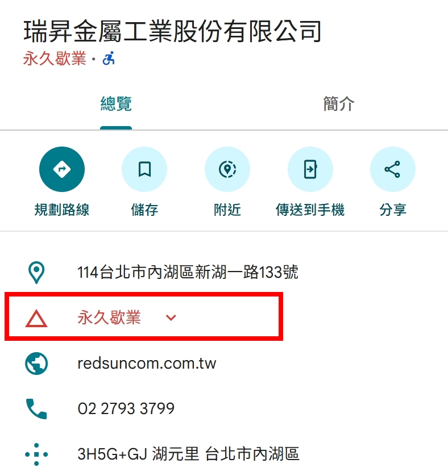Image resolution: width=448 pixels, height=476 pixels.
Task: Click the 永久歇業 status under the title
Action: [x=55, y=59]
